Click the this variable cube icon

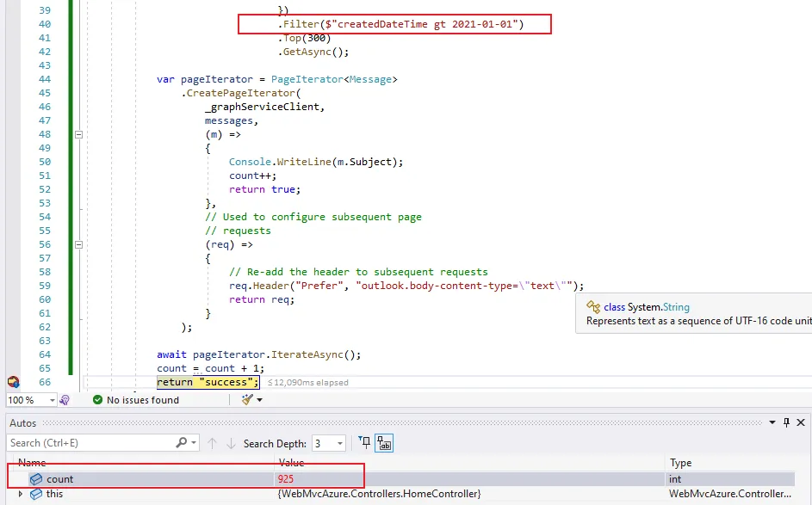(x=35, y=494)
